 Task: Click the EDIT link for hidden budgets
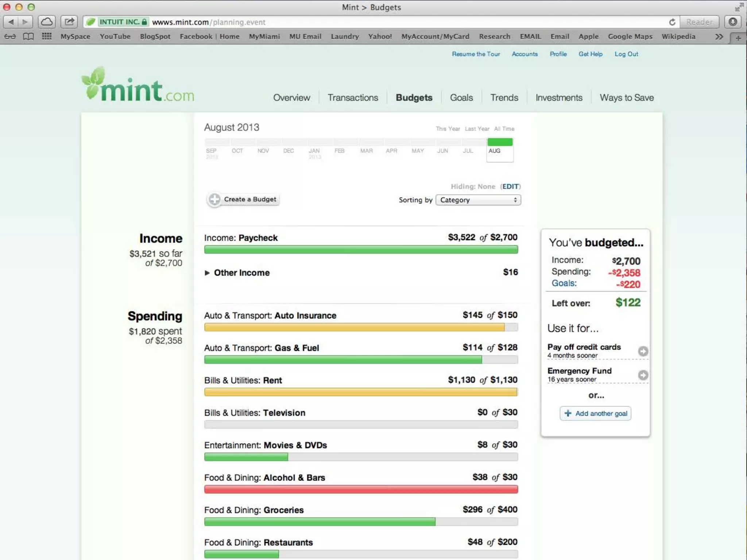click(x=510, y=186)
